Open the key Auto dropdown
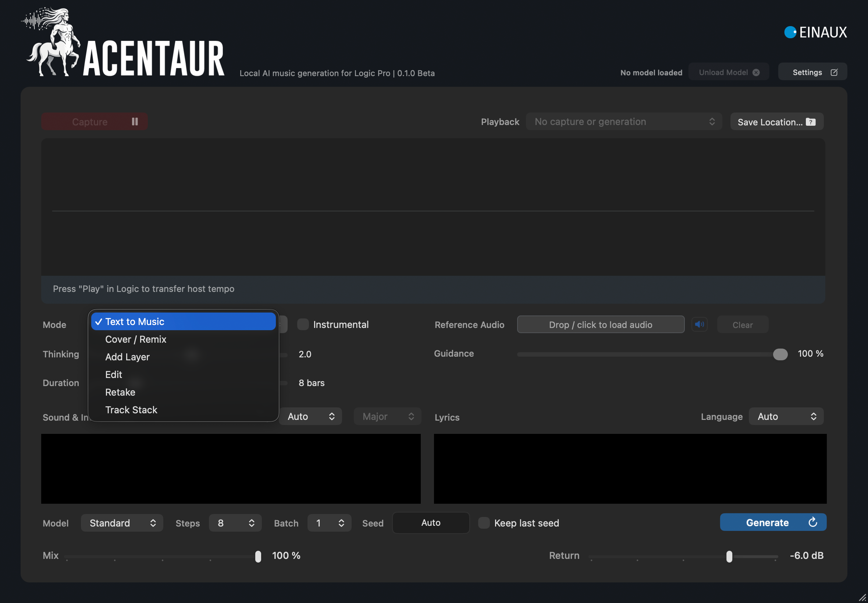Viewport: 868px width, 603px height. pos(311,416)
